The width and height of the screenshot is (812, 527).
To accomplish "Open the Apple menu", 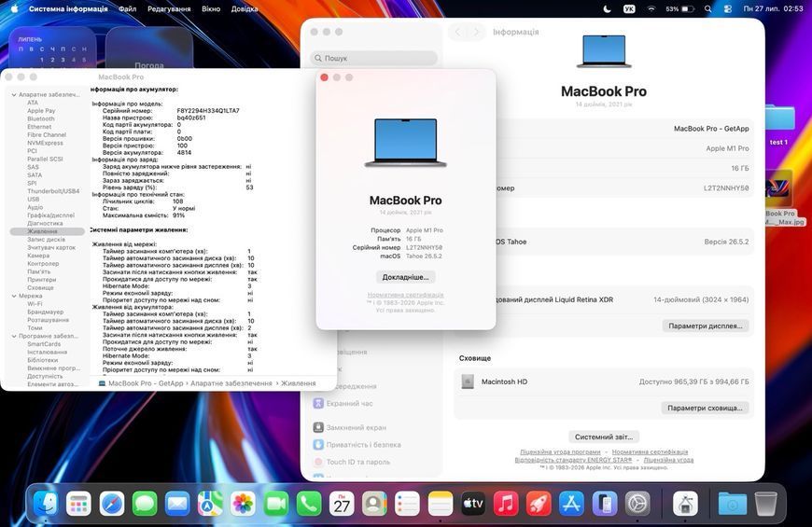I will point(14,8).
